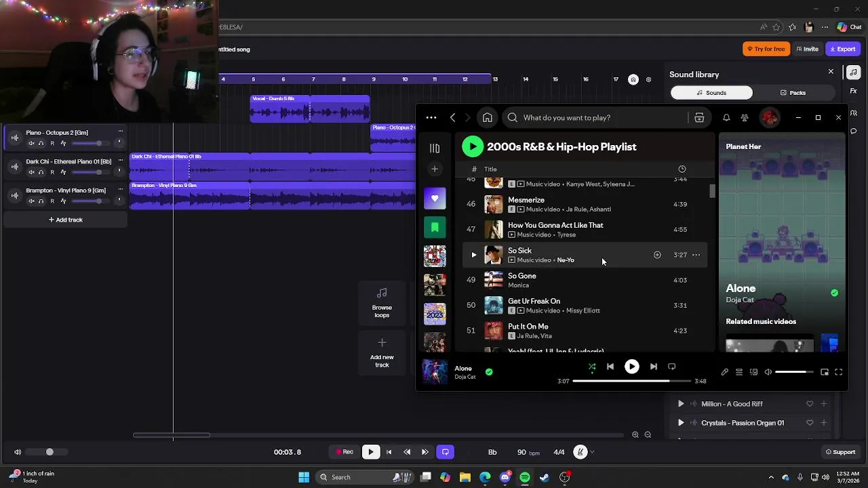Open Spotify three-dot main menu

[431, 118]
